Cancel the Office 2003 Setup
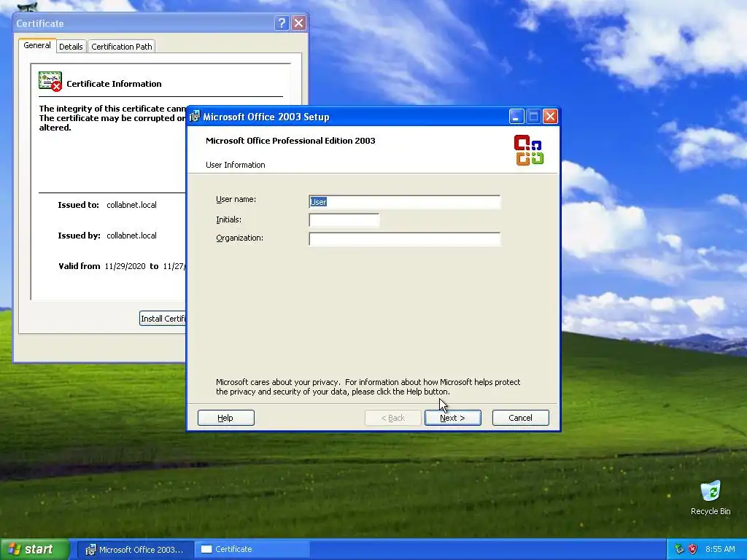The height and width of the screenshot is (560, 747). pyautogui.click(x=520, y=418)
